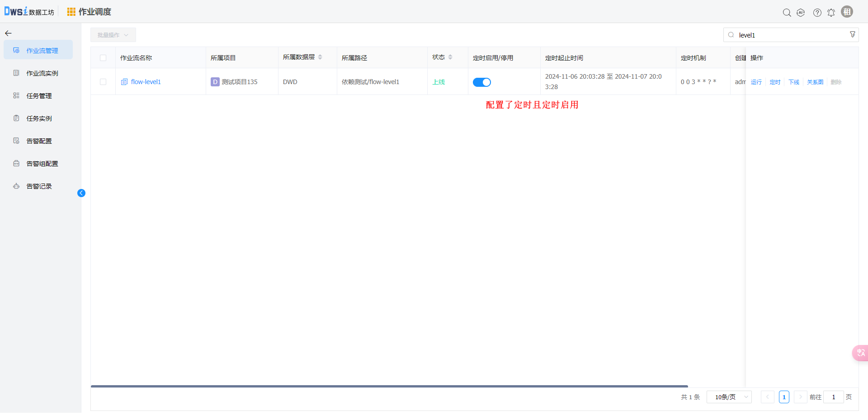Check the select-all checkbox in table header
The width and height of the screenshot is (868, 420).
coord(103,58)
